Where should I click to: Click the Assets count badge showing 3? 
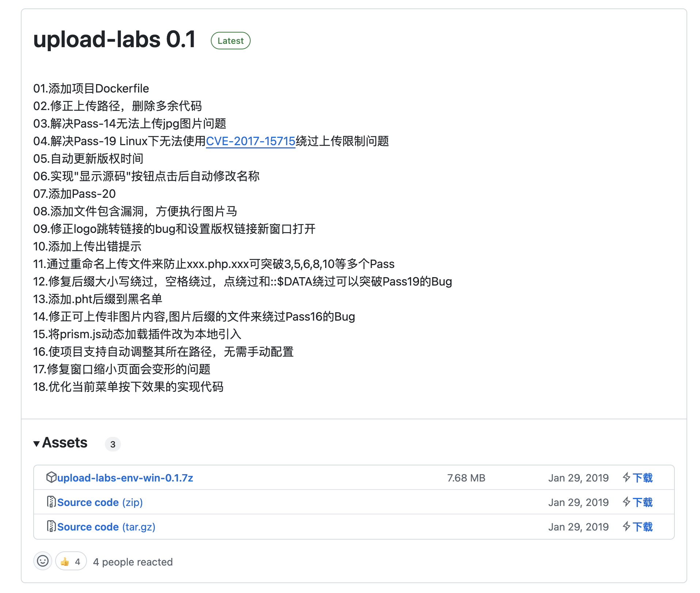point(113,444)
